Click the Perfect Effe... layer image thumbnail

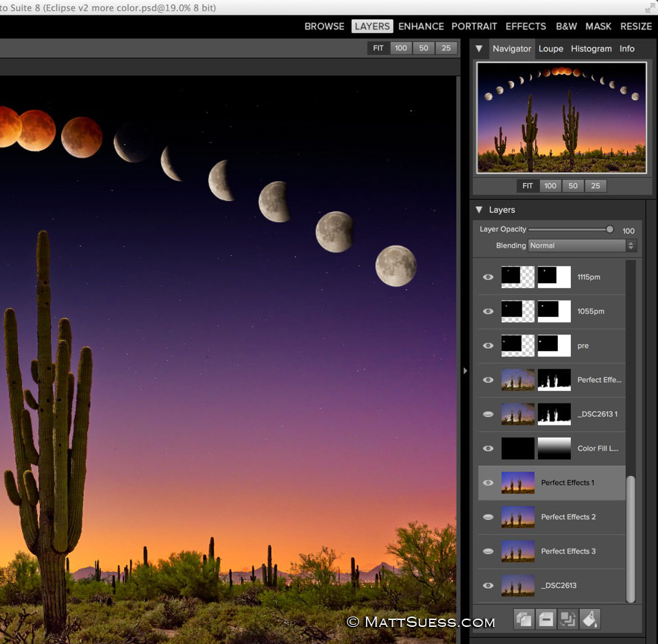[x=518, y=380]
